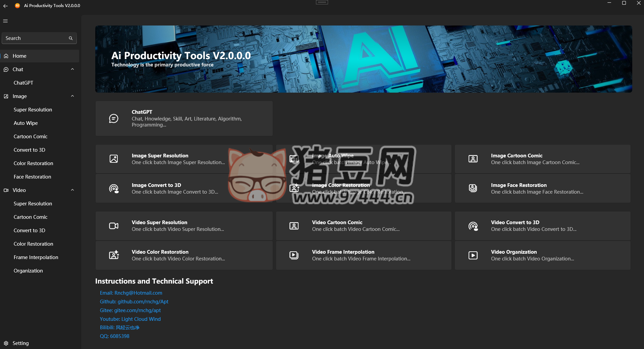Click the search magnifier icon
This screenshot has height=349, width=644.
click(71, 38)
